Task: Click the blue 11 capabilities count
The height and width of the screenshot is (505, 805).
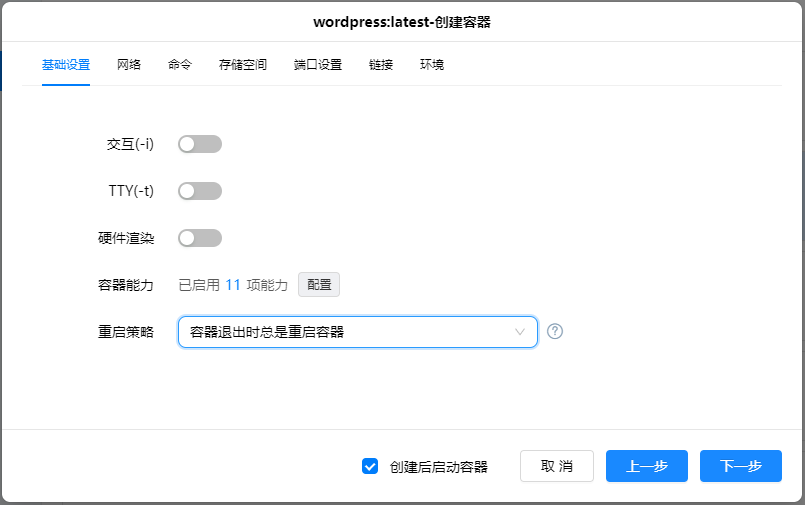Action: [232, 285]
